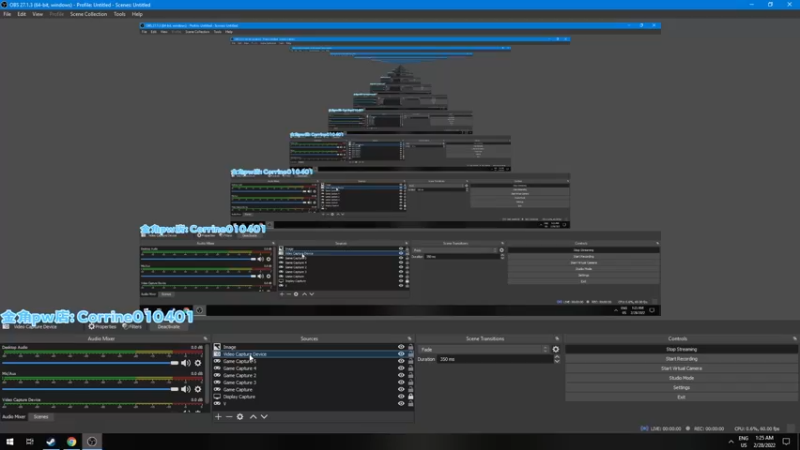Start the Virtual Camera
800x450 pixels.
pyautogui.click(x=681, y=368)
